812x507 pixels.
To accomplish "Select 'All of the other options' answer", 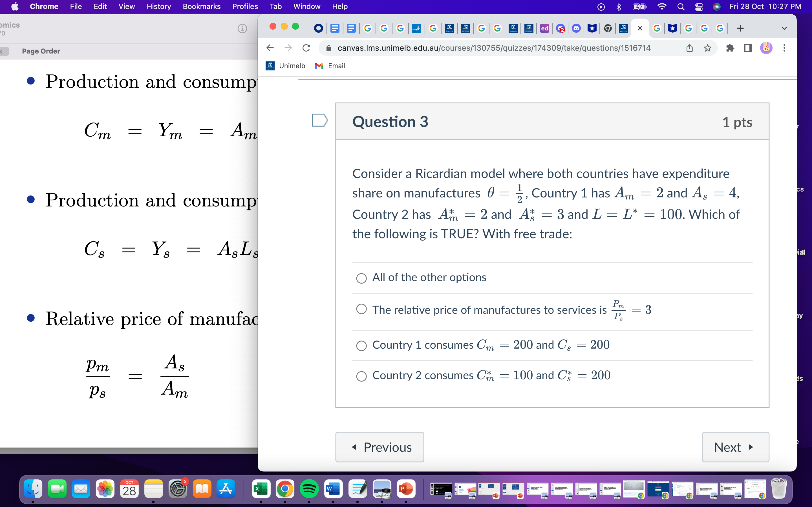I will coord(361,278).
